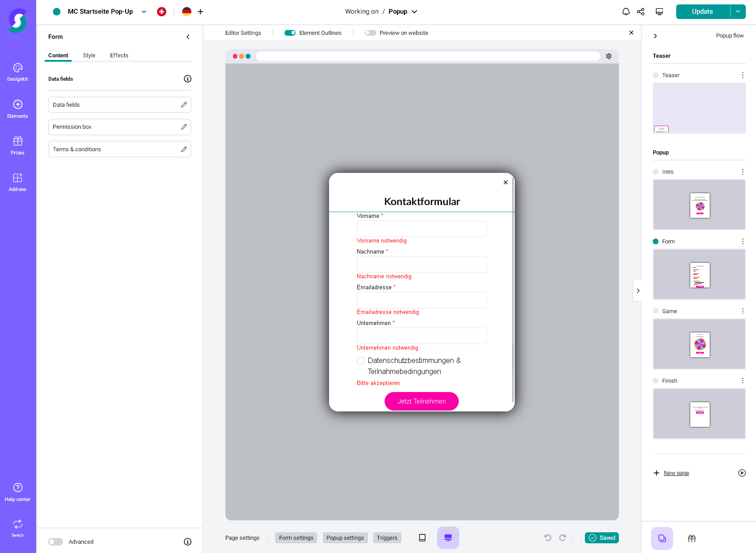The width and height of the screenshot is (756, 553).
Task: Click the New page link
Action: (676, 473)
